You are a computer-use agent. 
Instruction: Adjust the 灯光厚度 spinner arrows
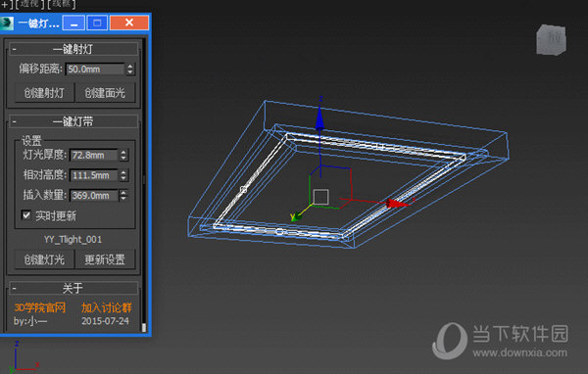123,155
